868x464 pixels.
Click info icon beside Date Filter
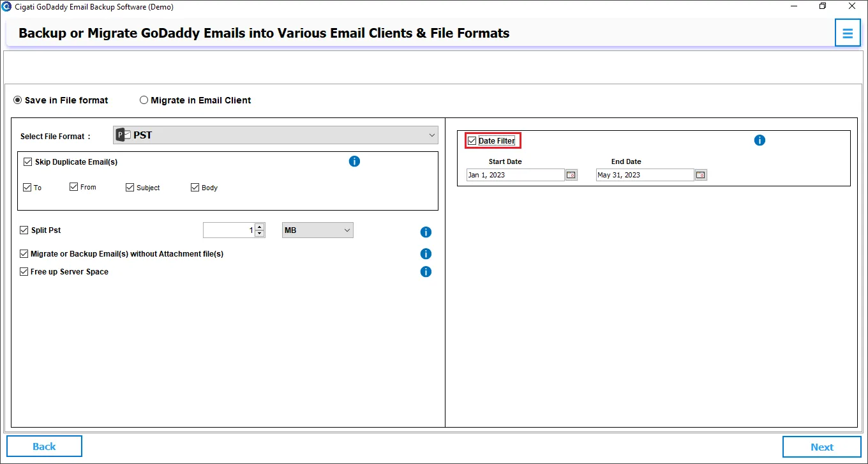[759, 140]
